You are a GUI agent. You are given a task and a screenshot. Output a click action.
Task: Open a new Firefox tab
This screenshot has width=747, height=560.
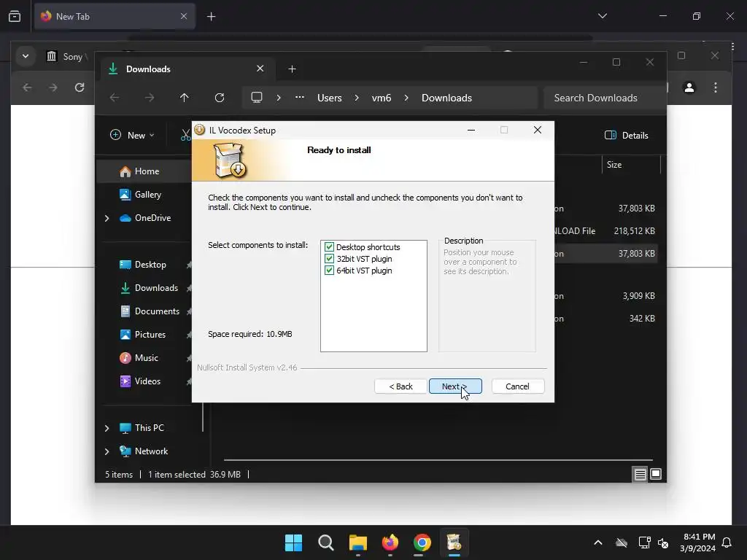point(211,17)
